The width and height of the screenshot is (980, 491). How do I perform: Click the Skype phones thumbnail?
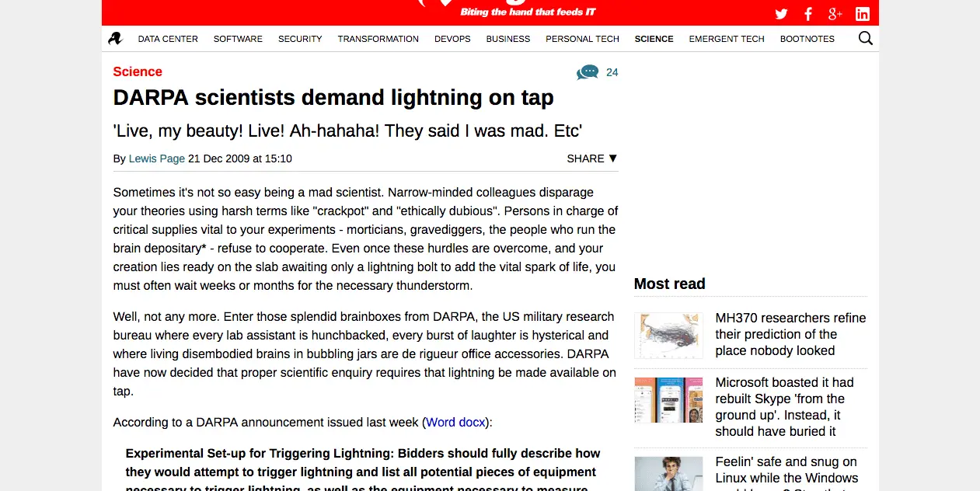pos(668,400)
